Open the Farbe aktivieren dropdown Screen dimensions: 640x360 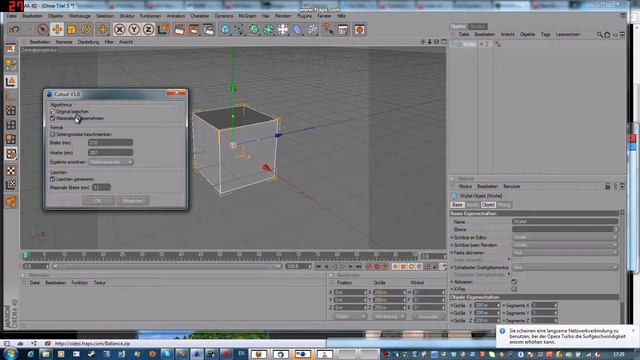coord(564,253)
